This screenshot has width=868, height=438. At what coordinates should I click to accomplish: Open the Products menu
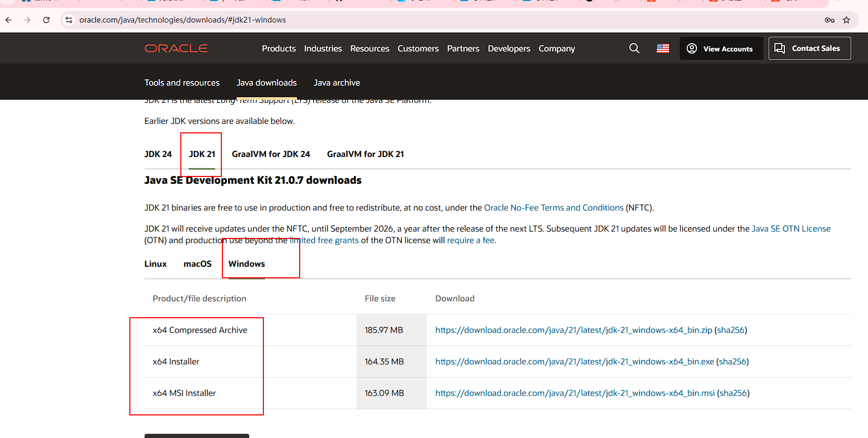click(279, 48)
